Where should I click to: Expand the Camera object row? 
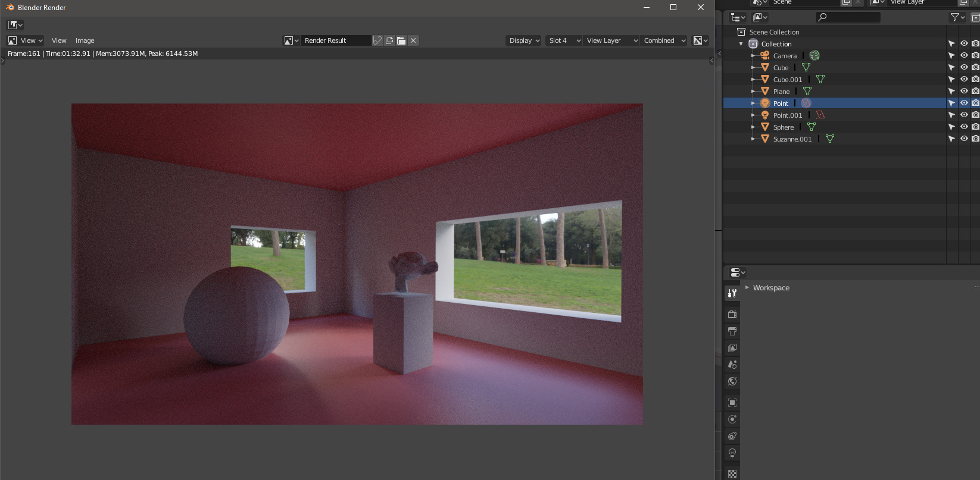(x=753, y=55)
